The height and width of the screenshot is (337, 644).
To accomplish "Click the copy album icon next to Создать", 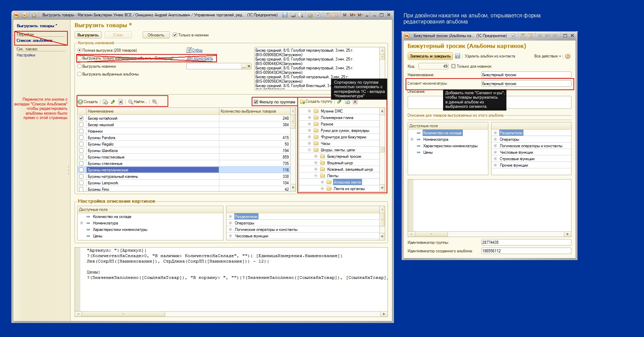I will (105, 102).
